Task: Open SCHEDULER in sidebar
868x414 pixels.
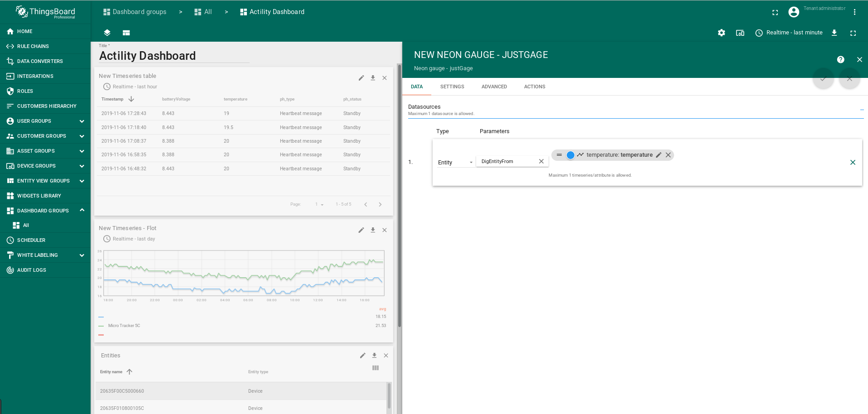Action: 45,240
